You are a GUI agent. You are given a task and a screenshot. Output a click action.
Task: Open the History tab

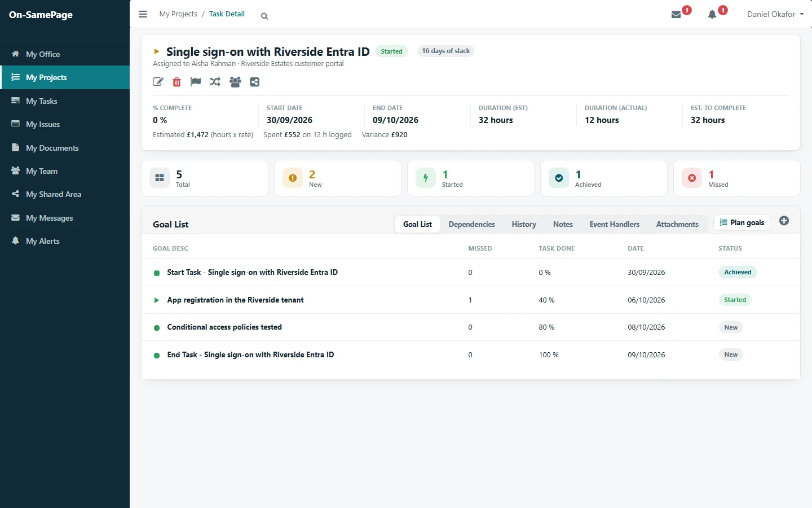point(524,224)
